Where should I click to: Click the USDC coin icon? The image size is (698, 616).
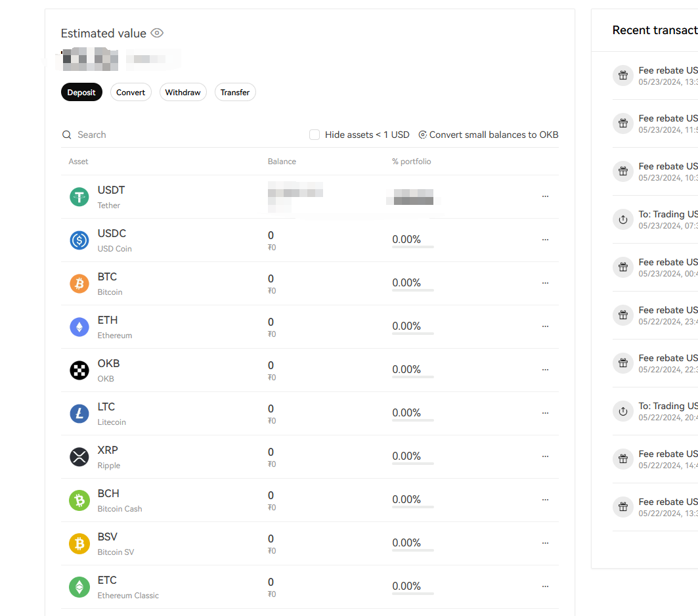79,240
